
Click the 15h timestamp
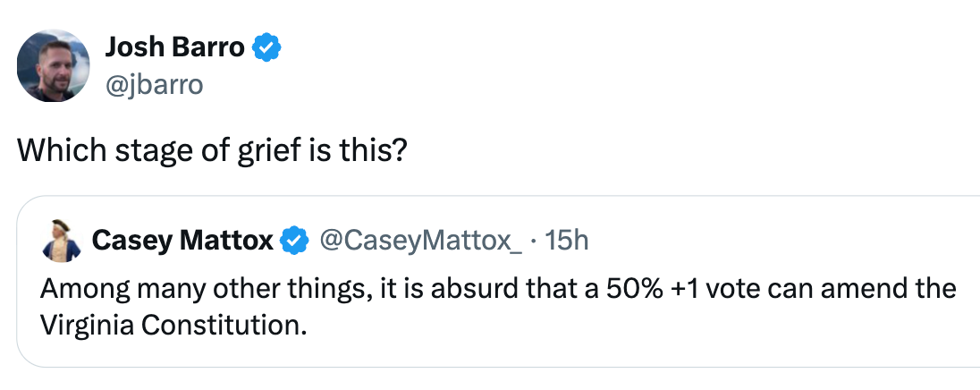coord(566,241)
